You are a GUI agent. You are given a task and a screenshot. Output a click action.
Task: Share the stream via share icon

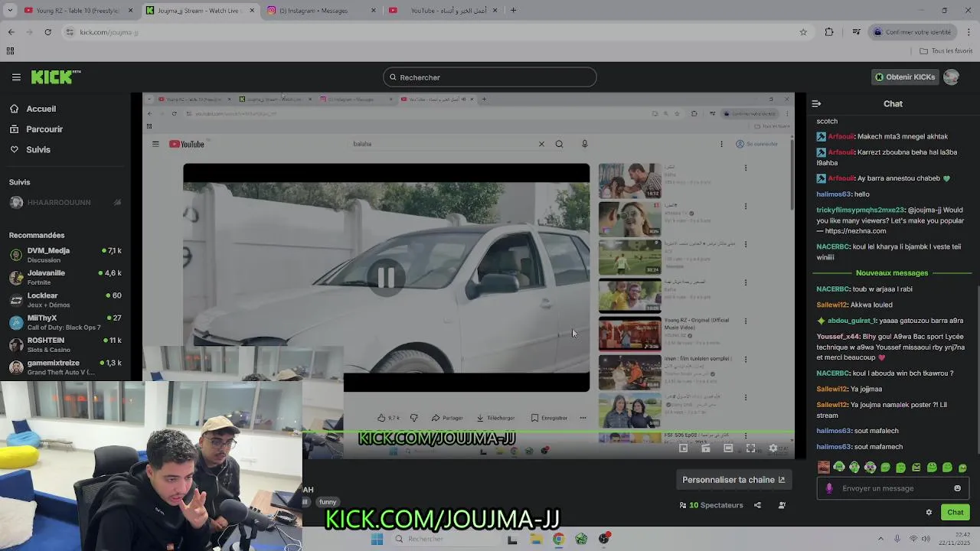point(757,505)
